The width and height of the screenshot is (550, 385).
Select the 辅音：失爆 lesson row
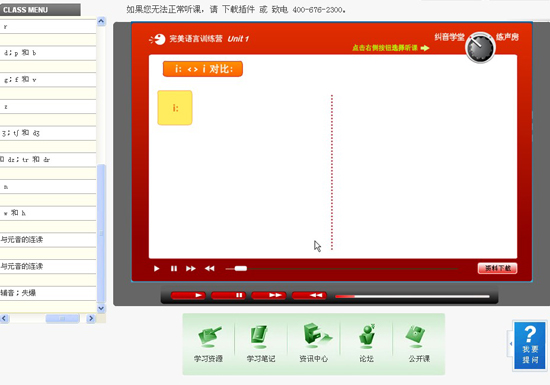click(x=48, y=293)
